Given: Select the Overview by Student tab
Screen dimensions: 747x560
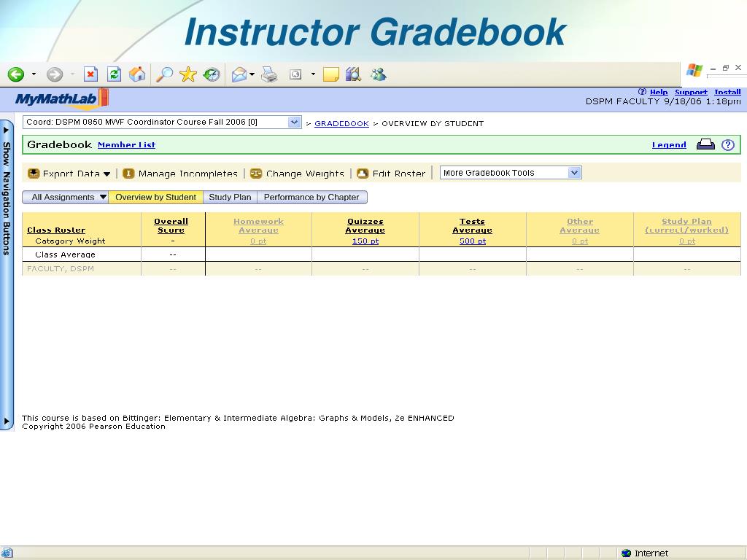Looking at the screenshot, I should pyautogui.click(x=156, y=197).
